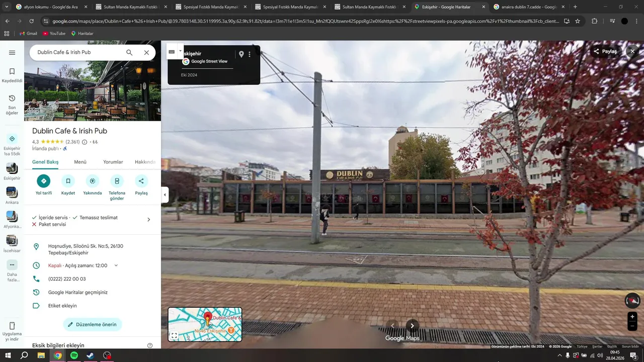The height and width of the screenshot is (362, 644).
Task: Open Eskişehir 1sa 55dk route shortcut
Action: pos(12,145)
